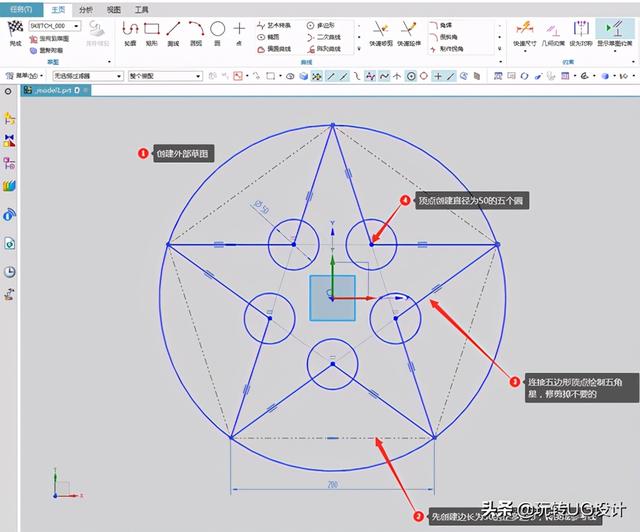Choose the Make Corner (制作拐角) tool
Screen dimensions: 640x532
[446, 49]
